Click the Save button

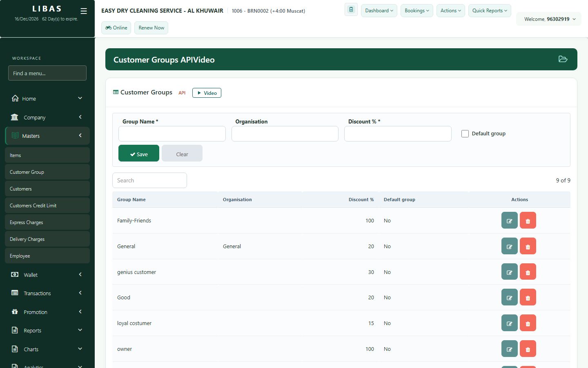pyautogui.click(x=139, y=153)
